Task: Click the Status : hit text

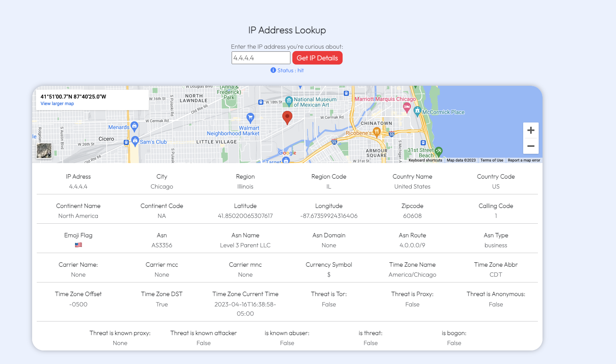Action: click(x=290, y=70)
